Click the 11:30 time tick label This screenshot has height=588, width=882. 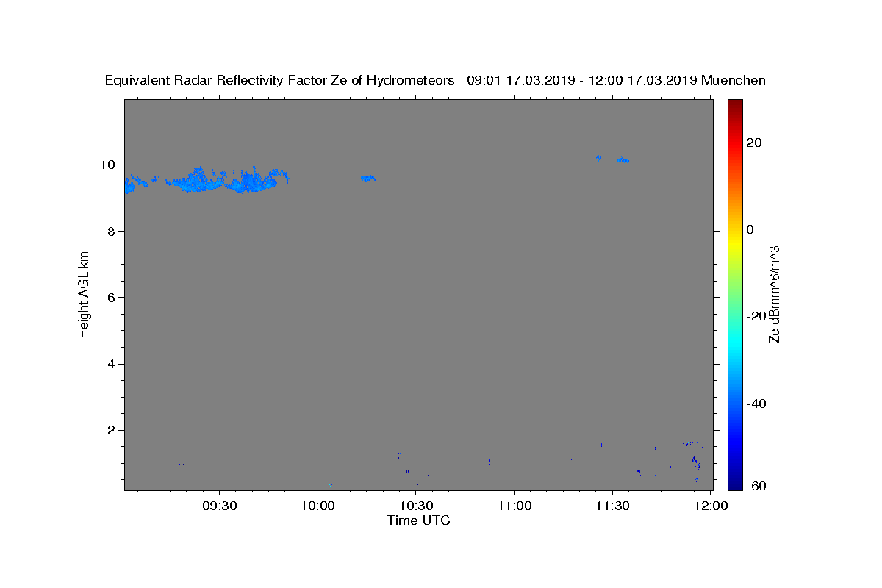612,506
